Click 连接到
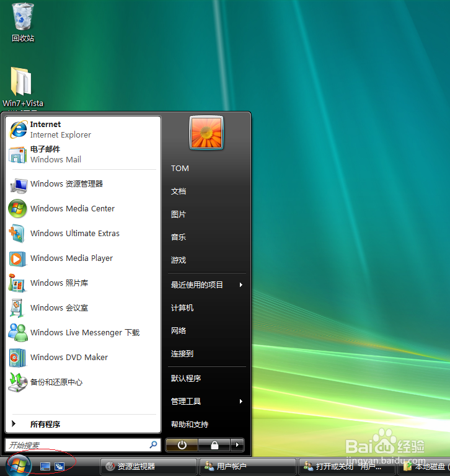 click(182, 354)
